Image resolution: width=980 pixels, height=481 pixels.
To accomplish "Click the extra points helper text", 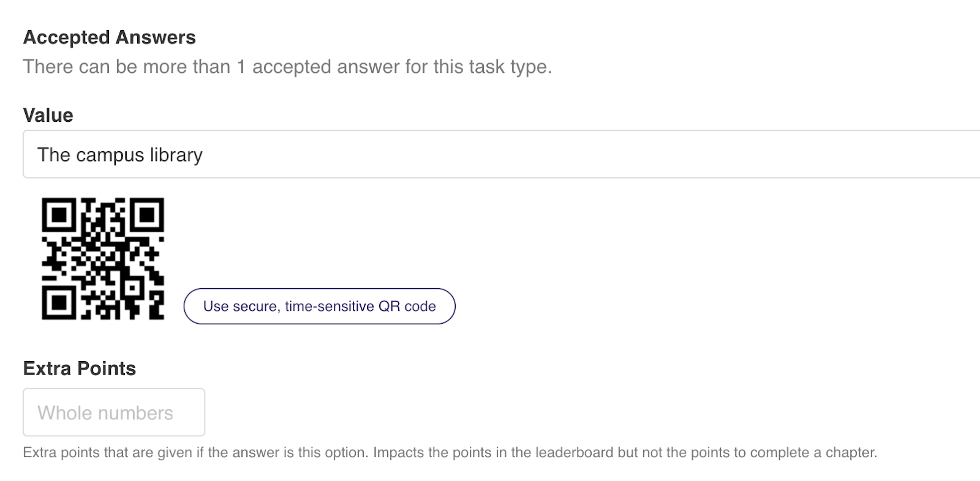I will click(x=450, y=453).
